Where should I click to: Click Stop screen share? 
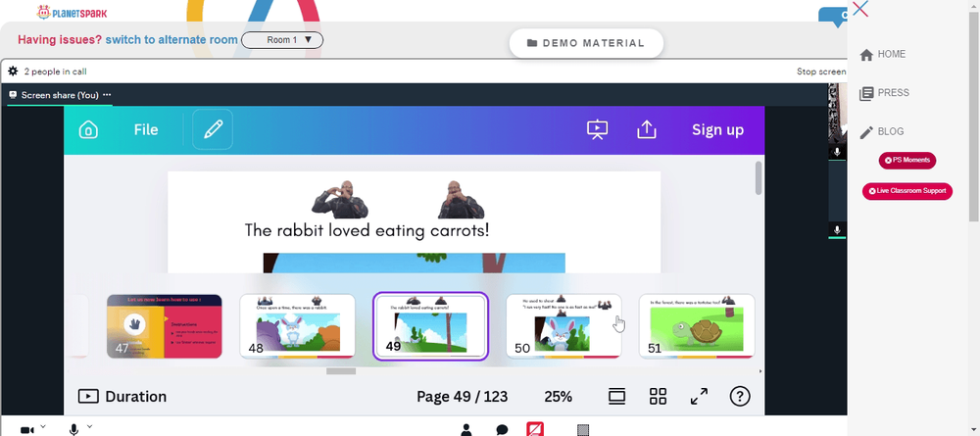[821, 72]
